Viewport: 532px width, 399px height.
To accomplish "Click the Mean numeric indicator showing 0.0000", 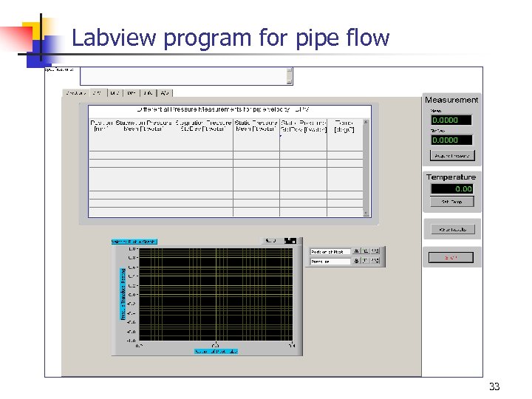I will (x=451, y=120).
